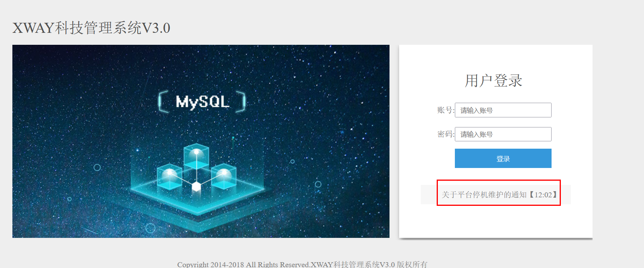Click the blue 登录 button
Screen dimensions: 644x268
(x=503, y=158)
